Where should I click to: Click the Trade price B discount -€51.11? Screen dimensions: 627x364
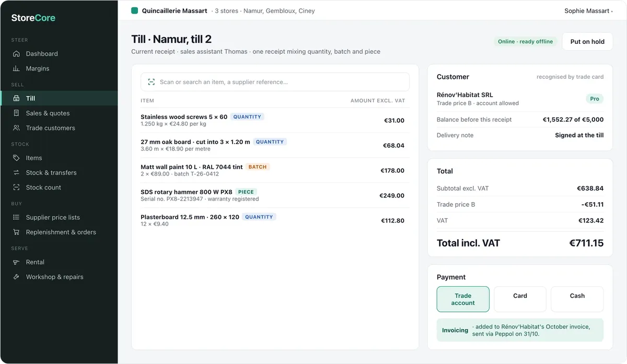[593, 205]
